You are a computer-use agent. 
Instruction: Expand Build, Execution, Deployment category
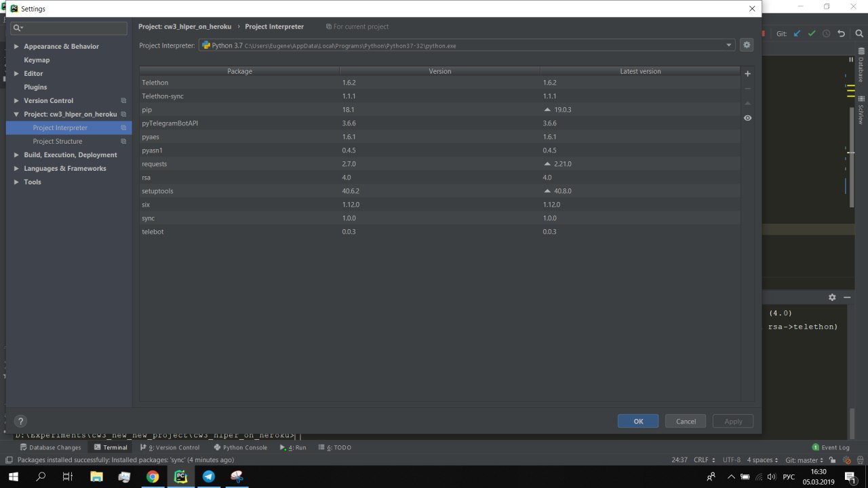[17, 155]
